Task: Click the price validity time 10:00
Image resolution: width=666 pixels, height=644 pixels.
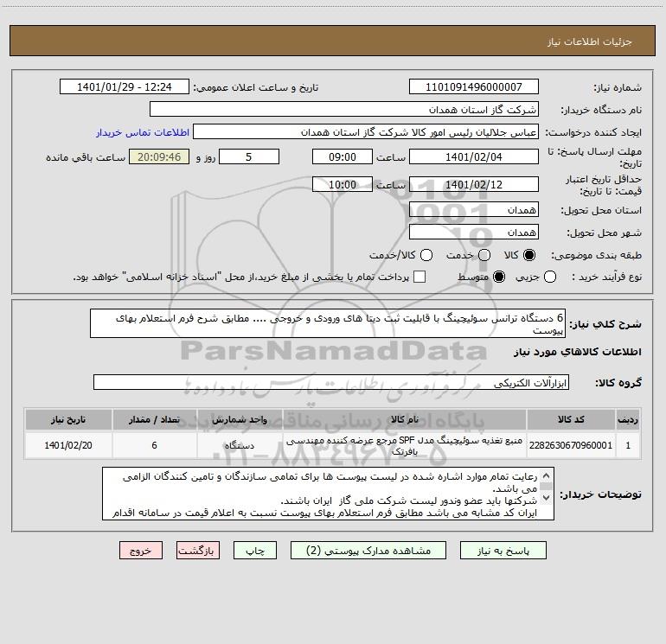Action: [343, 185]
